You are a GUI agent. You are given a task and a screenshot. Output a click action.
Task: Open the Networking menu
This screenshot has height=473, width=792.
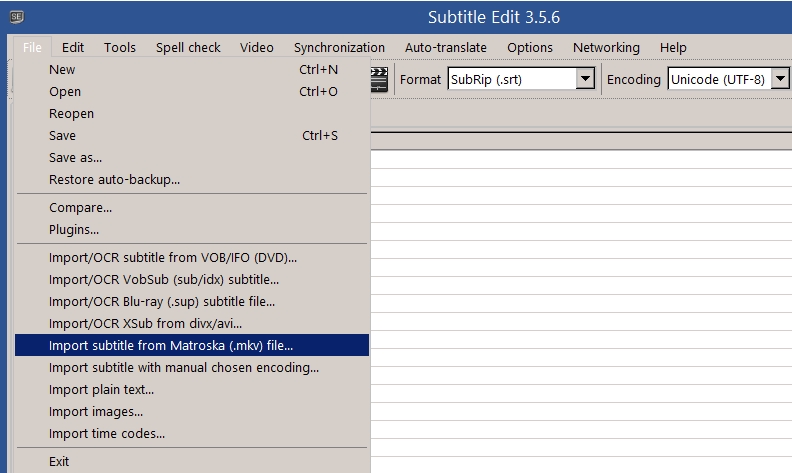[606, 47]
